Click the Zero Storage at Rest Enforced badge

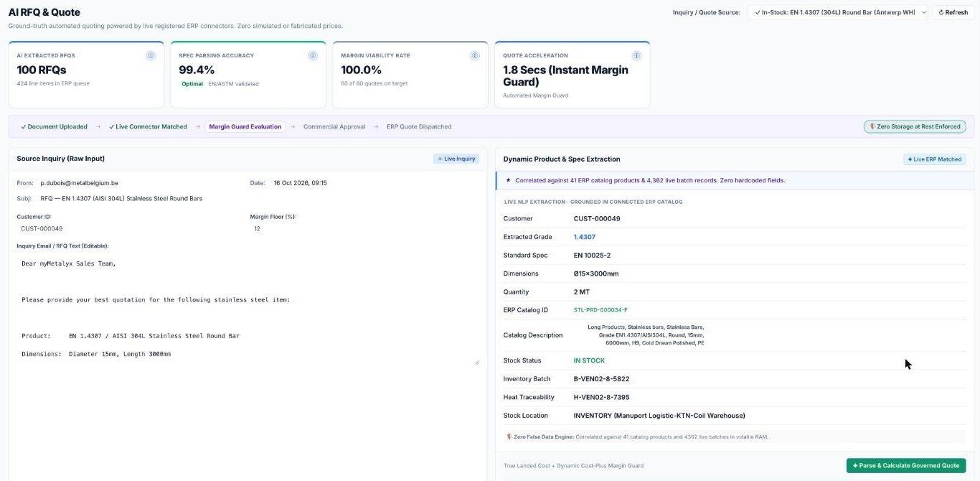(915, 126)
